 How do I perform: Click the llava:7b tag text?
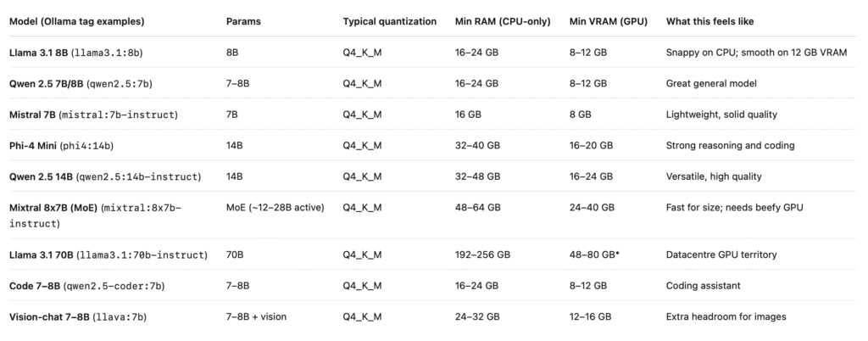pos(120,317)
